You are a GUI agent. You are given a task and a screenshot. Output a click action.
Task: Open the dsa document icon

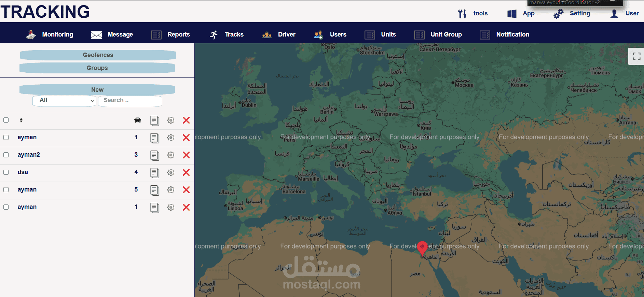[155, 173]
